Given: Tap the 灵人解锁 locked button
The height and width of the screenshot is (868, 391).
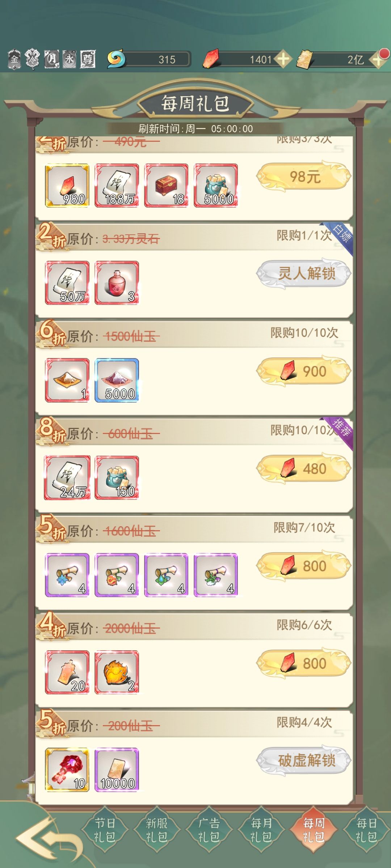Looking at the screenshot, I should coord(304,273).
